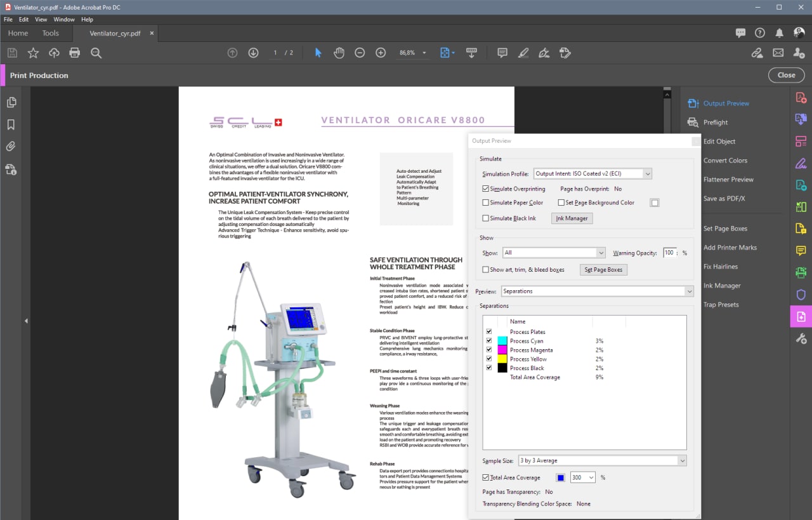Print the document with the printer icon
Screen dimensions: 812x520
click(75, 53)
